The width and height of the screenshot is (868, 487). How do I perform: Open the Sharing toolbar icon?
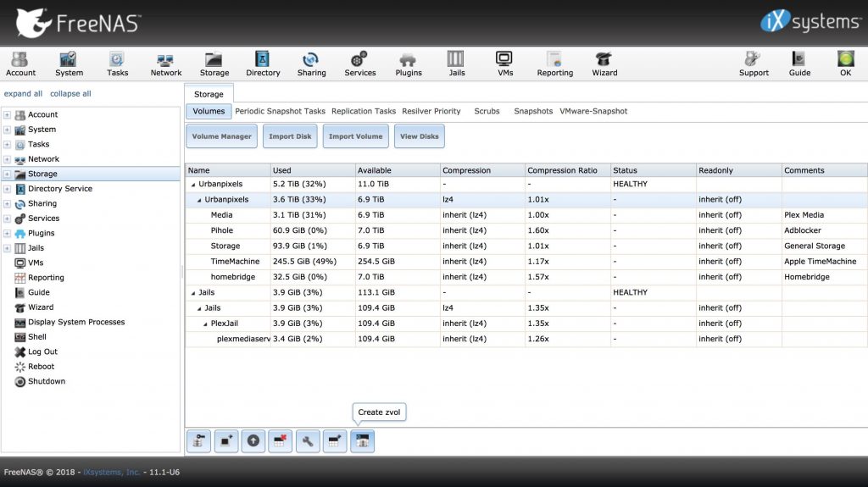pyautogui.click(x=311, y=64)
